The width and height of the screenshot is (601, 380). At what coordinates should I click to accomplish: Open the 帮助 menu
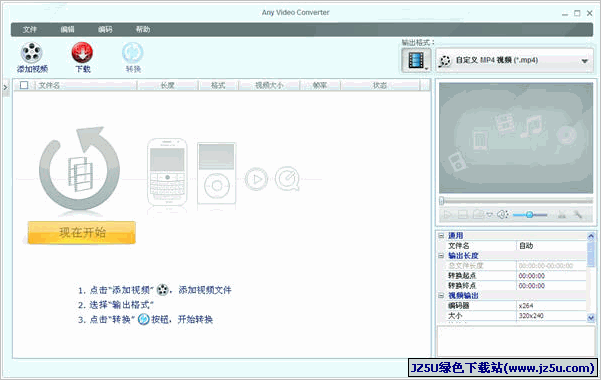pos(143,30)
